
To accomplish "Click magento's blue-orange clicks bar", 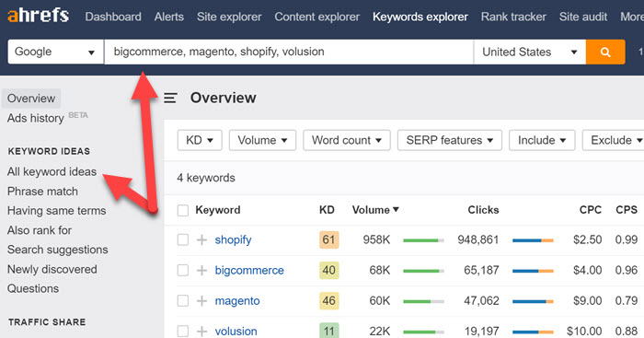I will (x=533, y=301).
